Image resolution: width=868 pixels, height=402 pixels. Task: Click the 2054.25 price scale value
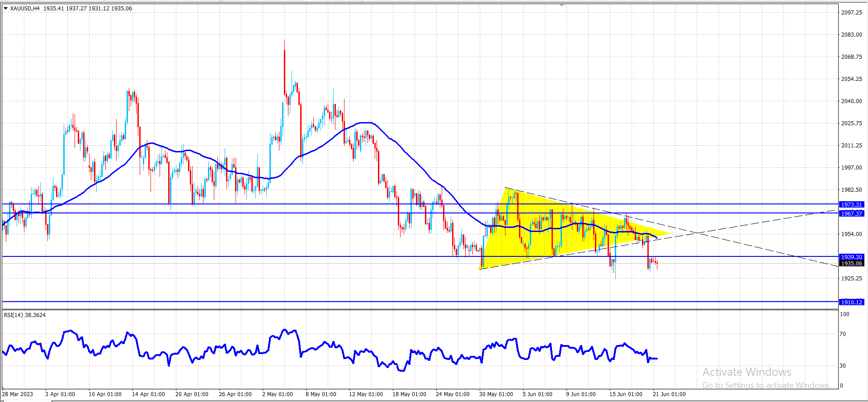pyautogui.click(x=851, y=79)
